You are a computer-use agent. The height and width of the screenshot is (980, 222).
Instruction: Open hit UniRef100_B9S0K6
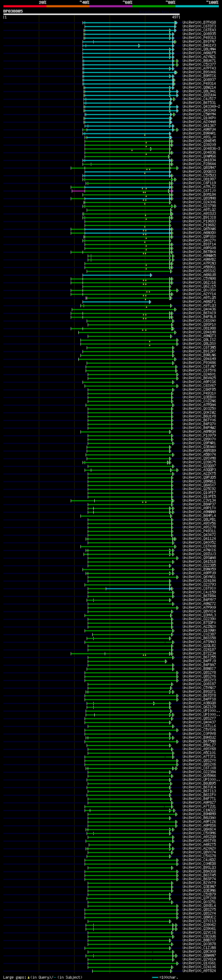pos(199,72)
